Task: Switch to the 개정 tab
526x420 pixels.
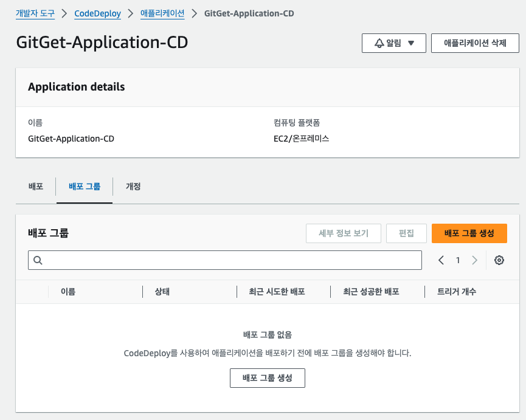Action: [133, 187]
